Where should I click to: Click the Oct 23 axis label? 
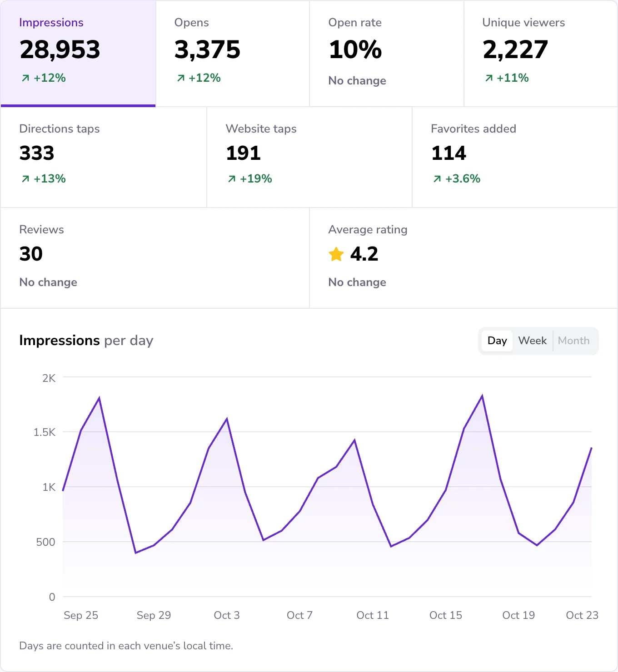coord(582,615)
